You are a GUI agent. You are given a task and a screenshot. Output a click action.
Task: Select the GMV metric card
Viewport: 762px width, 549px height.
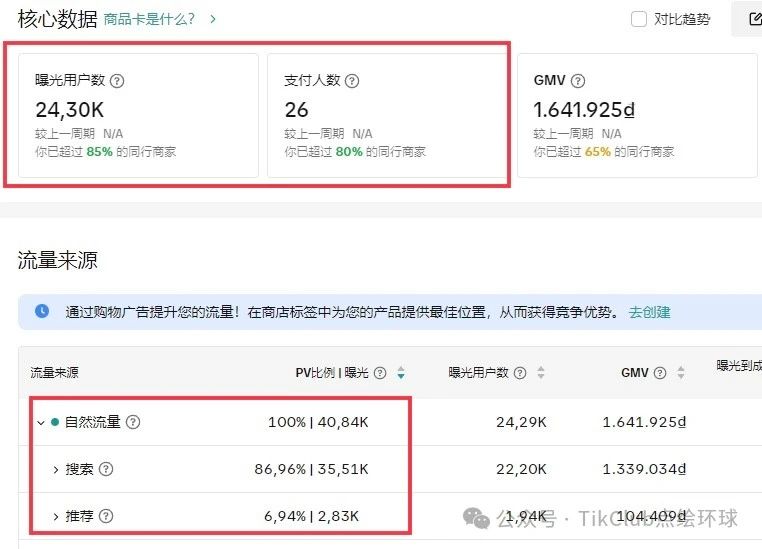[x=636, y=116]
